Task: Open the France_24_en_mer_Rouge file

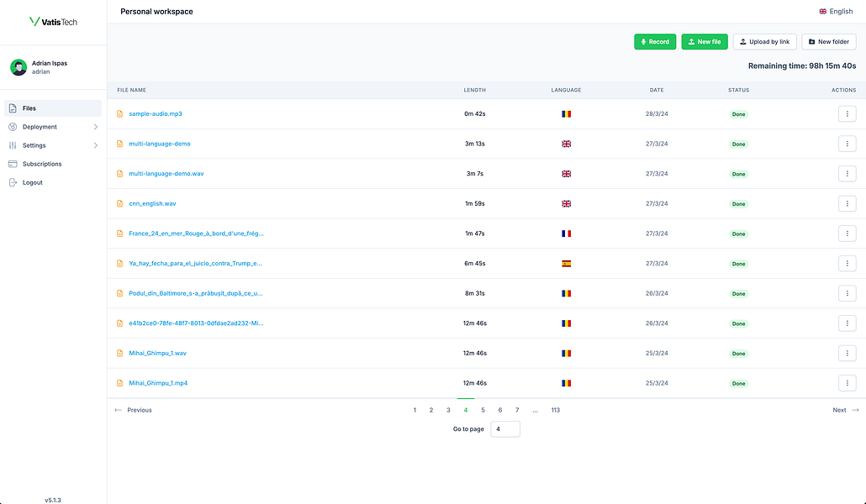Action: [x=196, y=234]
